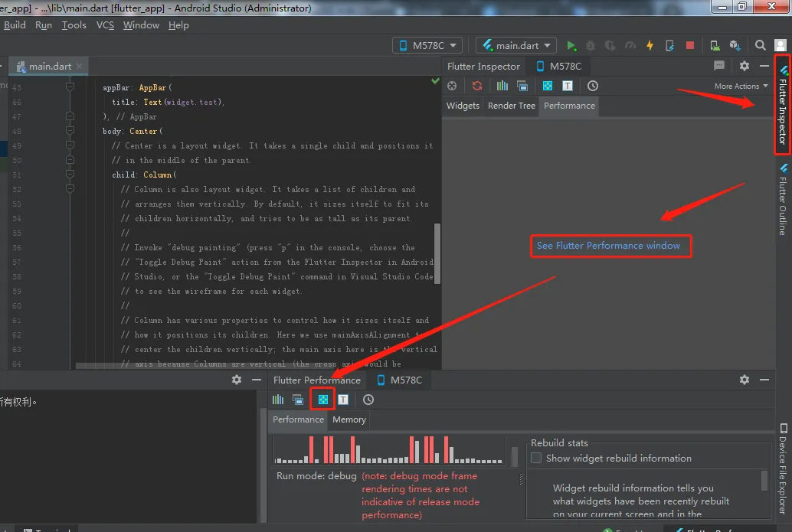The height and width of the screenshot is (532, 792).
Task: Toggle Select Widget Mode crosshair in Flutter Inspector
Action: coord(452,86)
